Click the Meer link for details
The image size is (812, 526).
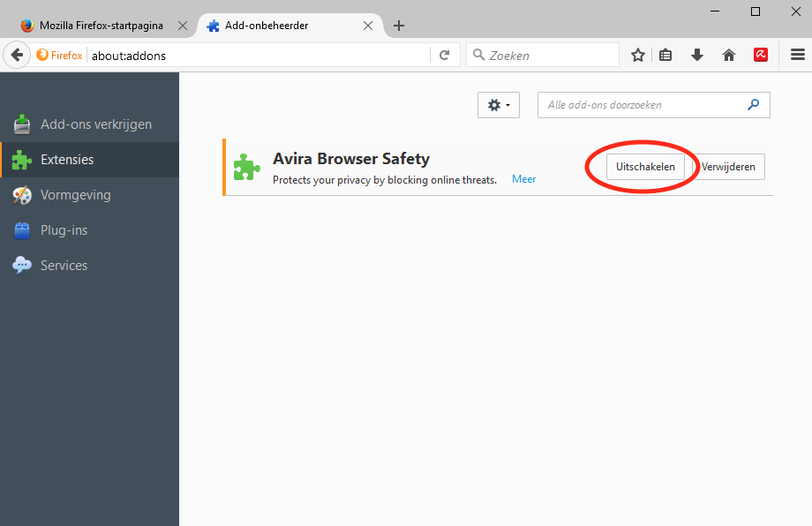[523, 179]
